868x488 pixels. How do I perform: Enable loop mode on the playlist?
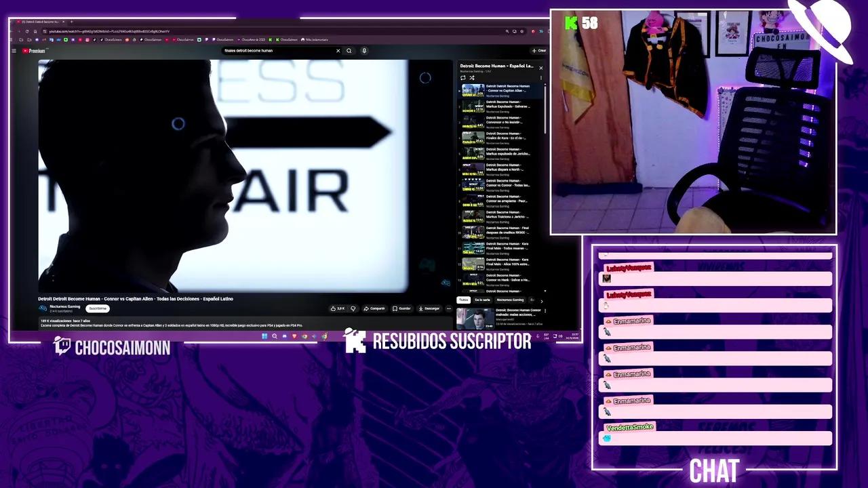point(463,77)
